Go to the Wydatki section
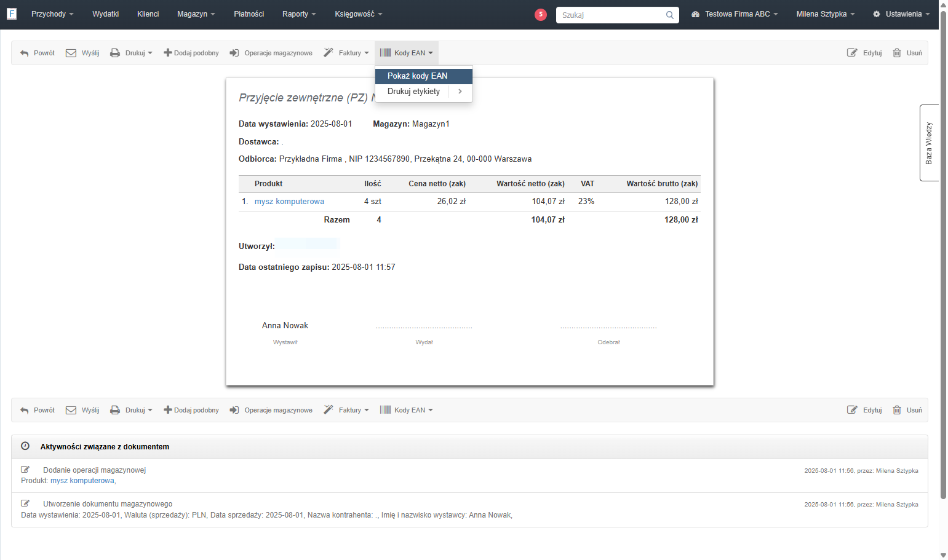 point(106,14)
